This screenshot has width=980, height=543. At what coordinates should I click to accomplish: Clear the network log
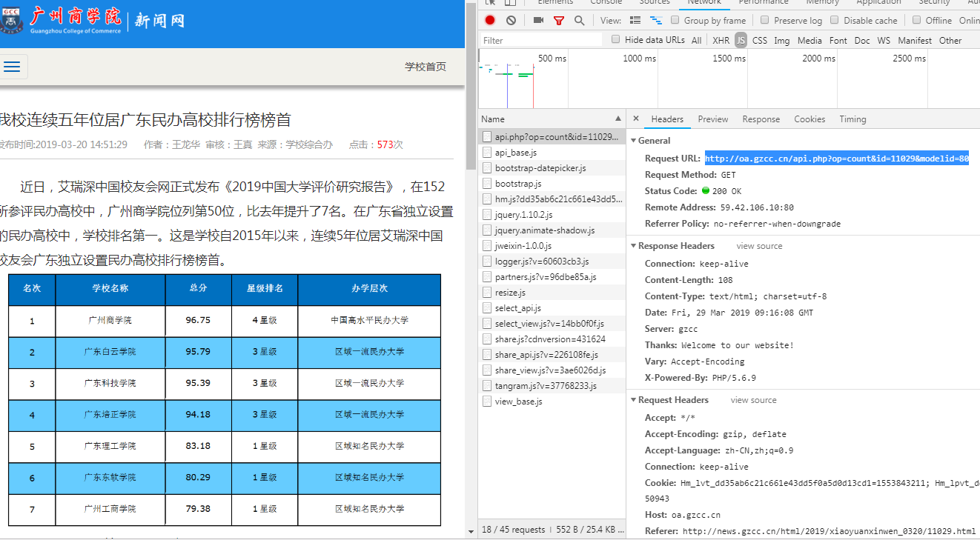click(511, 21)
